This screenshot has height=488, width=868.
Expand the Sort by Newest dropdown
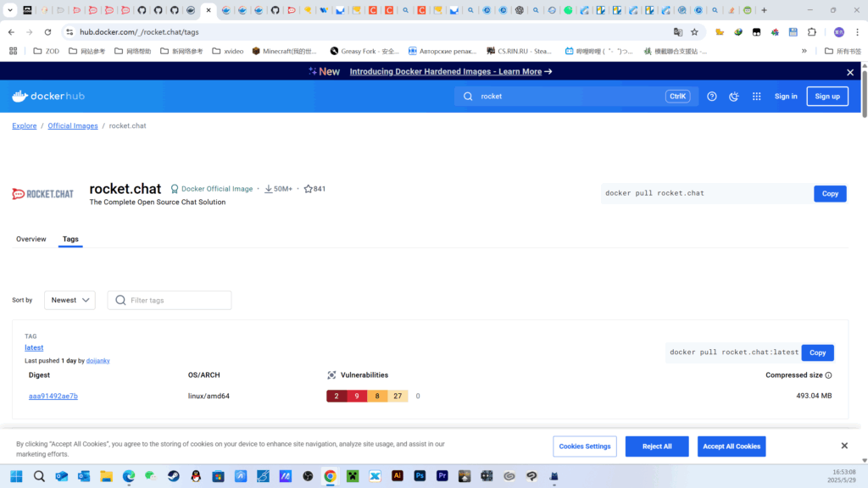(70, 301)
